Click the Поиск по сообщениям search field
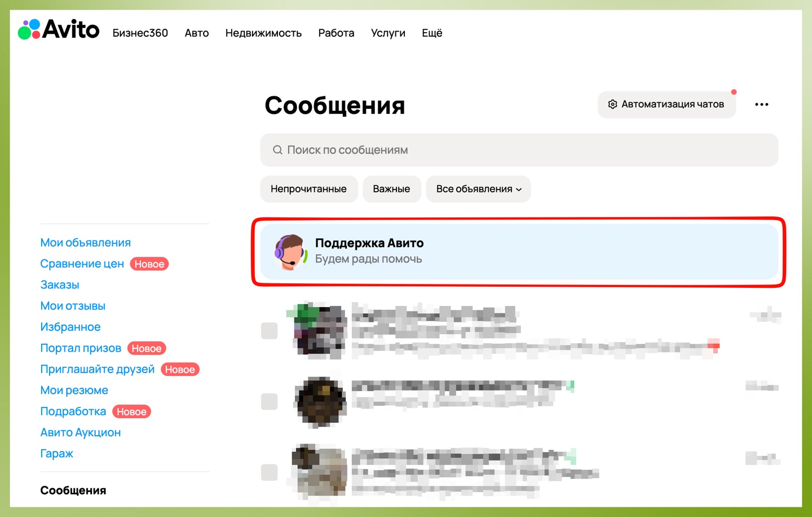 tap(519, 150)
